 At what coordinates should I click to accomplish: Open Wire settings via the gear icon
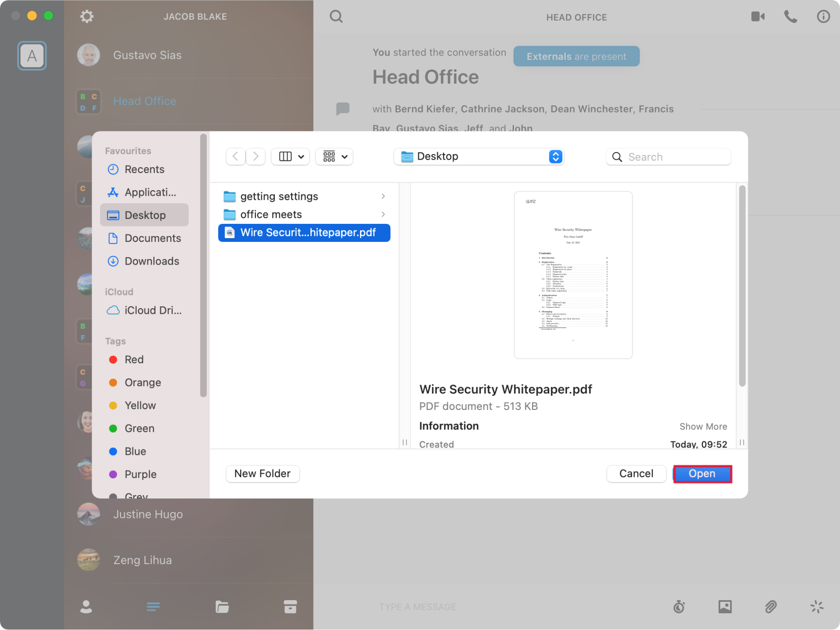click(87, 16)
